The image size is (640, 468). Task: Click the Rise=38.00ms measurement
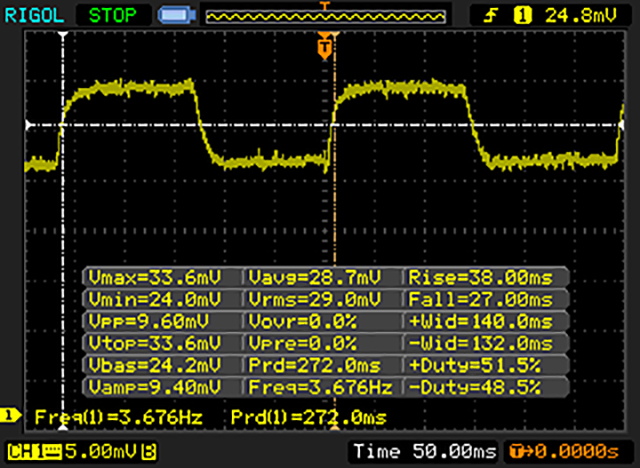click(x=481, y=278)
